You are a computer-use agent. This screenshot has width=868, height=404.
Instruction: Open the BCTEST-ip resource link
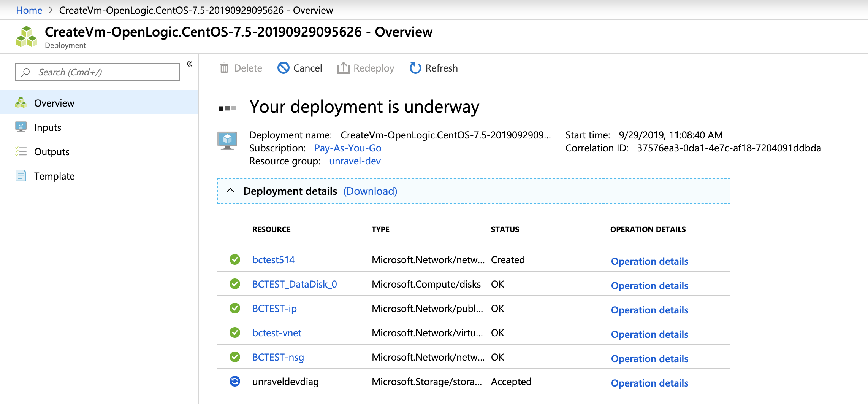274,309
